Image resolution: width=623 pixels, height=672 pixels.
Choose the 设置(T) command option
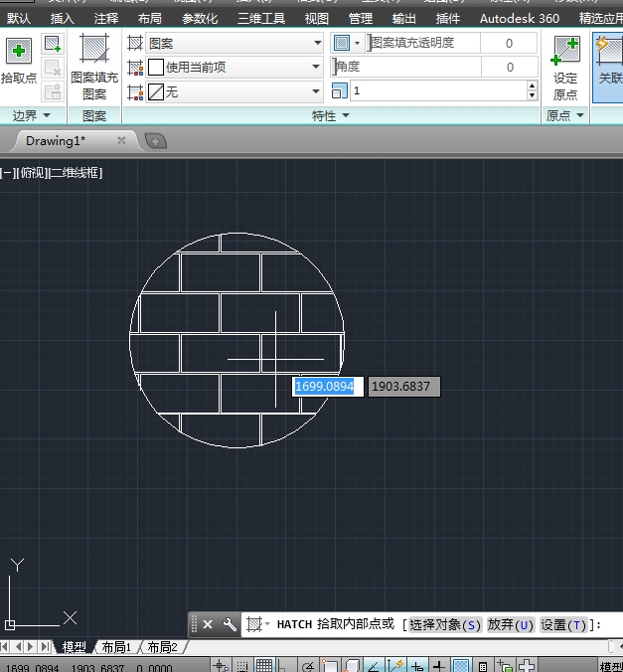(563, 624)
